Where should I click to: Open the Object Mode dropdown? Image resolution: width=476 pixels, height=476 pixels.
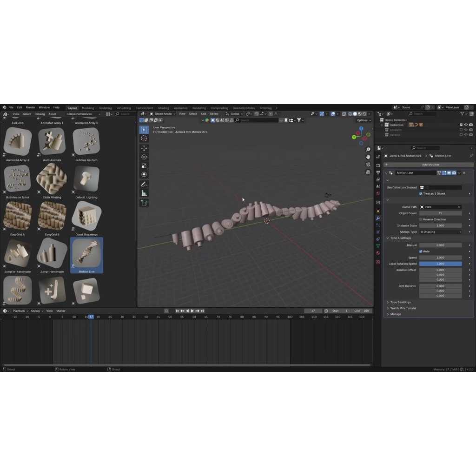(163, 114)
